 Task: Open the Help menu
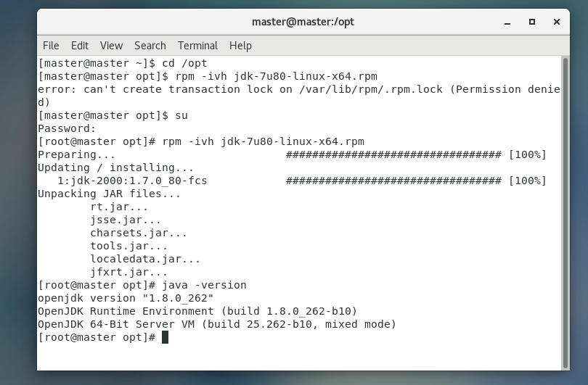pos(240,46)
